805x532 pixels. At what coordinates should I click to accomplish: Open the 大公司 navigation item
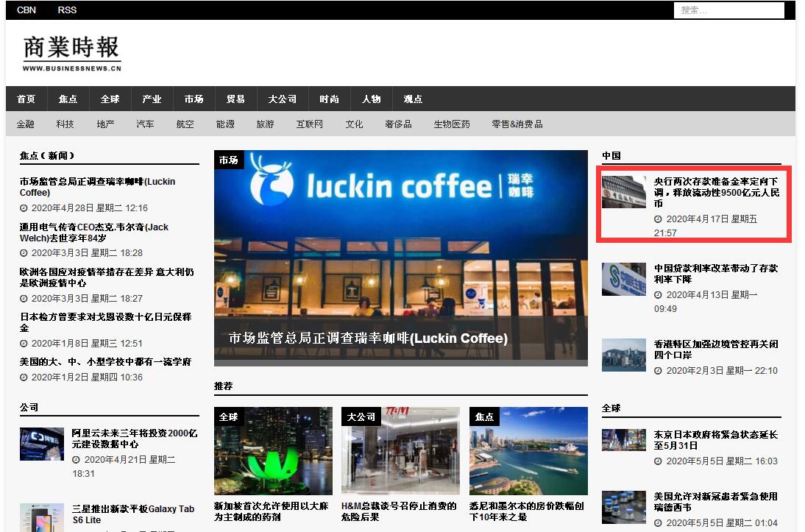coord(283,99)
